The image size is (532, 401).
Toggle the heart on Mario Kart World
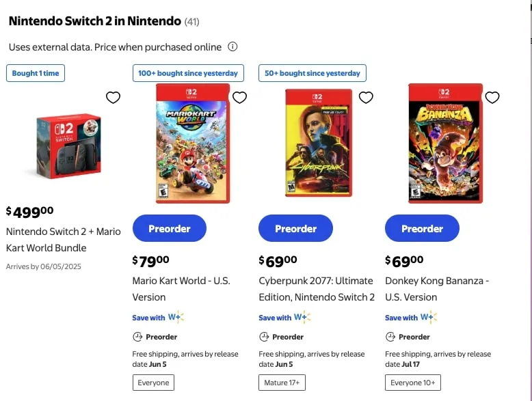click(239, 98)
